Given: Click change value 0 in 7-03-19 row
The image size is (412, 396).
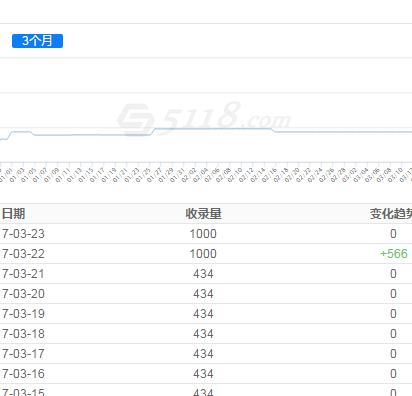Looking at the screenshot, I should click(393, 314).
